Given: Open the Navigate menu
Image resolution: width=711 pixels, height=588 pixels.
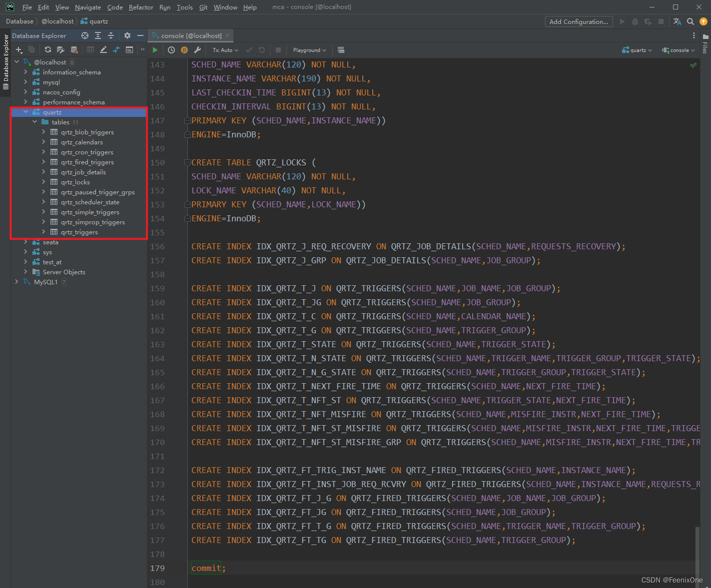Looking at the screenshot, I should pyautogui.click(x=88, y=7).
